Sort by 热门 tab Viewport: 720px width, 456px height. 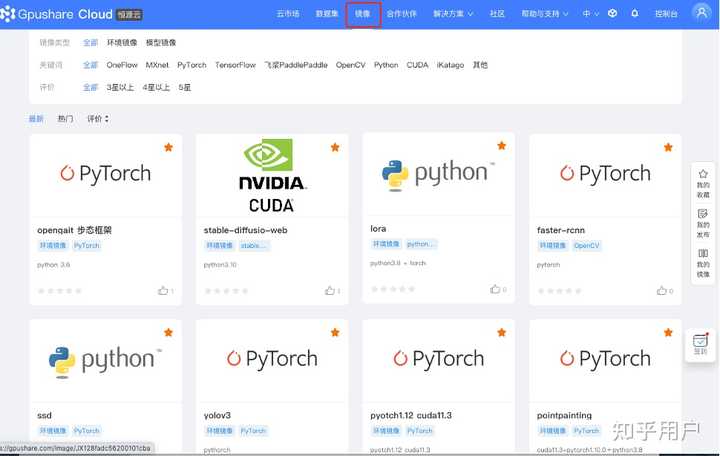click(65, 119)
